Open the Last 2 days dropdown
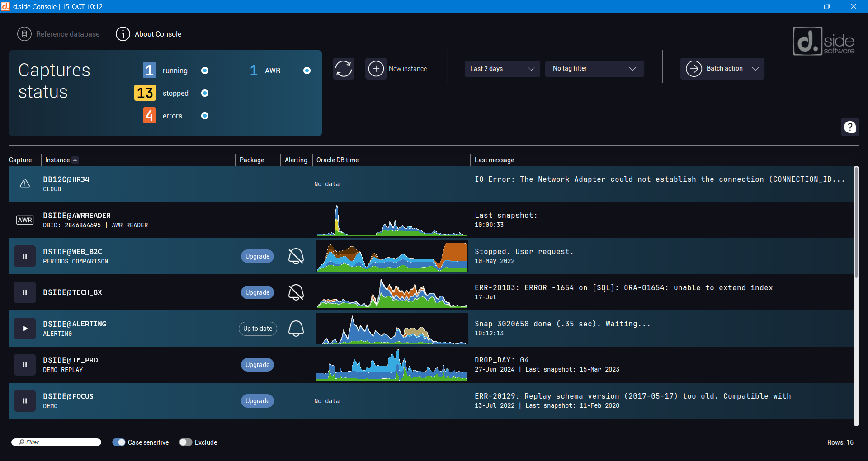This screenshot has width=868, height=461. click(502, 69)
